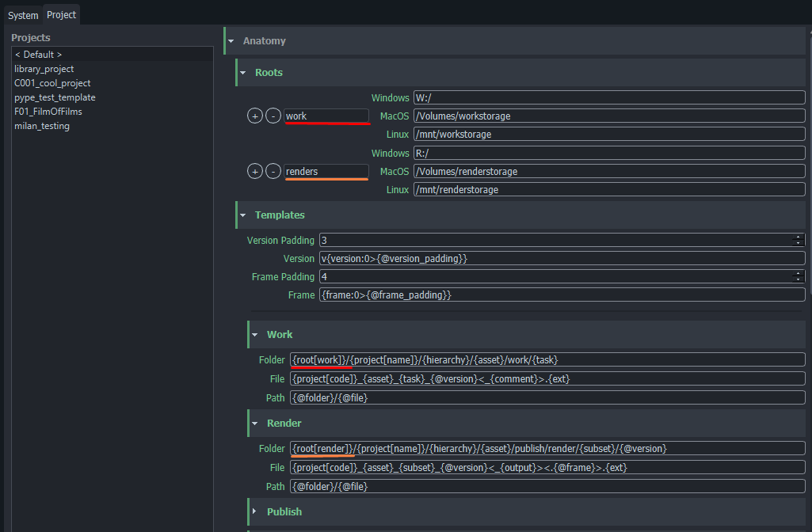Collapse the Templates section
812x532 pixels.
point(243,215)
